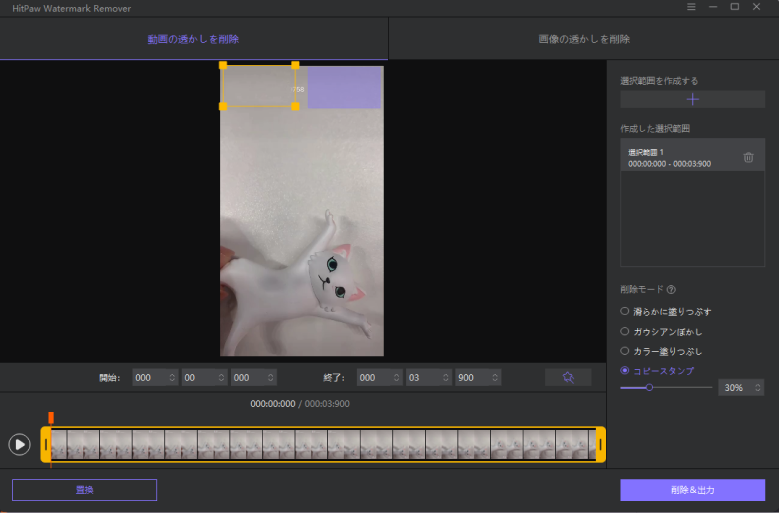Click the orange playhead marker
Viewport: 779px width, 513px height.
click(51, 417)
